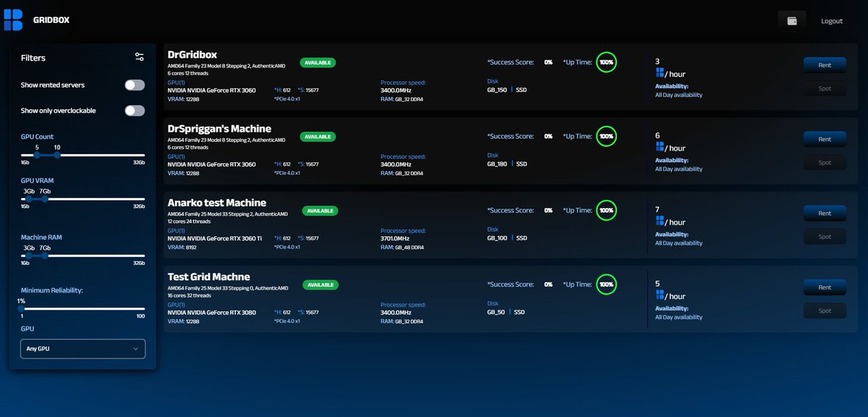Click DrSpriggan's Machine 100% Up Time circle
This screenshot has width=868, height=417.
(606, 136)
